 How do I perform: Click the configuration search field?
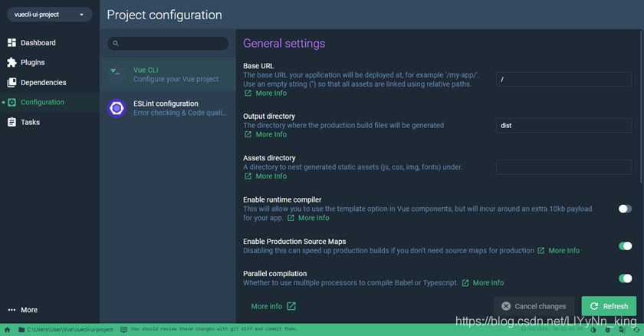(168, 43)
